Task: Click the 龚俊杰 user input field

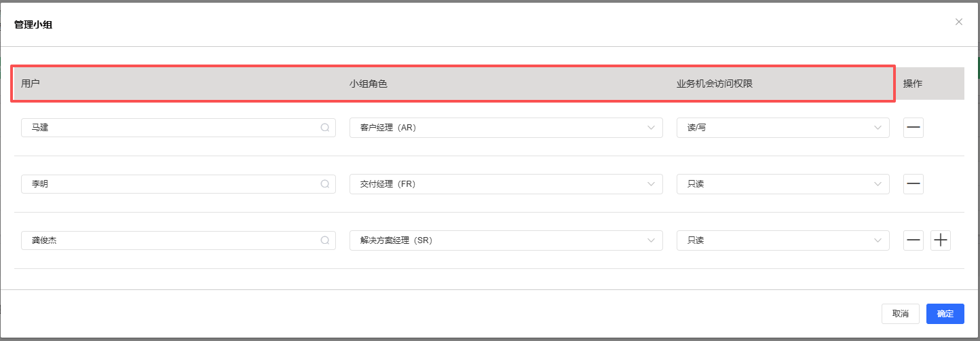Action: tap(170, 240)
